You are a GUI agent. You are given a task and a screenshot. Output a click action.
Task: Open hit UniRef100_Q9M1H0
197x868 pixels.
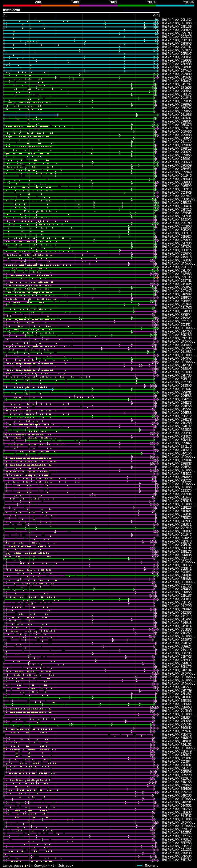177,40
